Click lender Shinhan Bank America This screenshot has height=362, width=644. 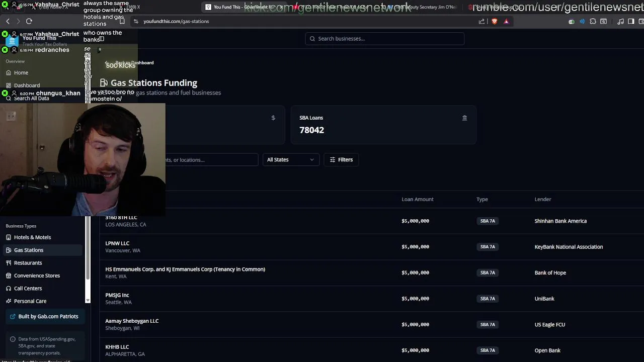coord(560,221)
